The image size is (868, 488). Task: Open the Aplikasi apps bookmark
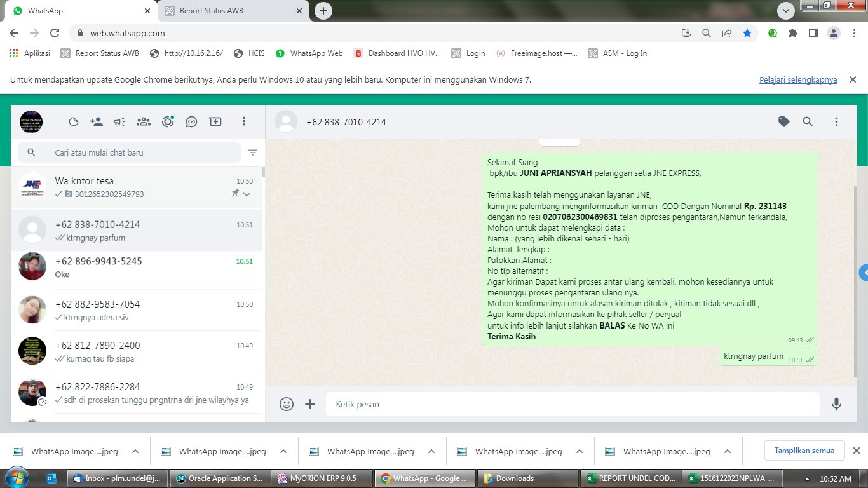tap(30, 53)
